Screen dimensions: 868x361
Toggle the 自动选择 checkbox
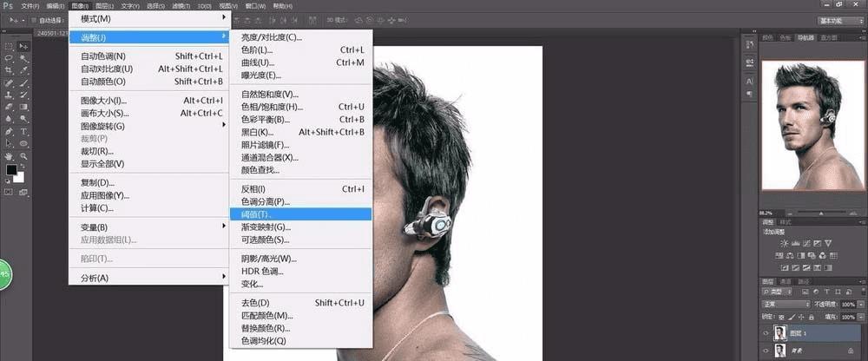[x=34, y=21]
